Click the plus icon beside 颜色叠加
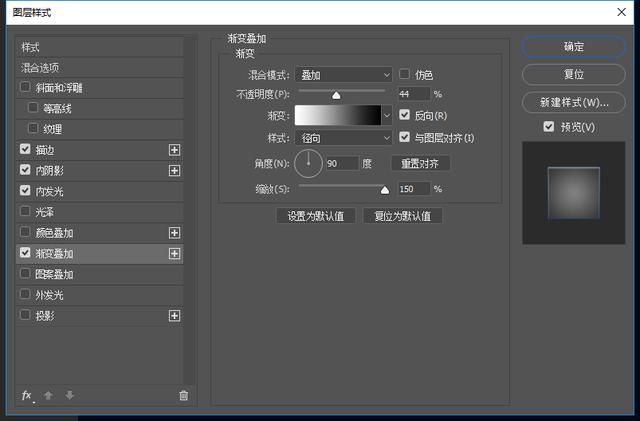This screenshot has width=640, height=421. coord(174,233)
